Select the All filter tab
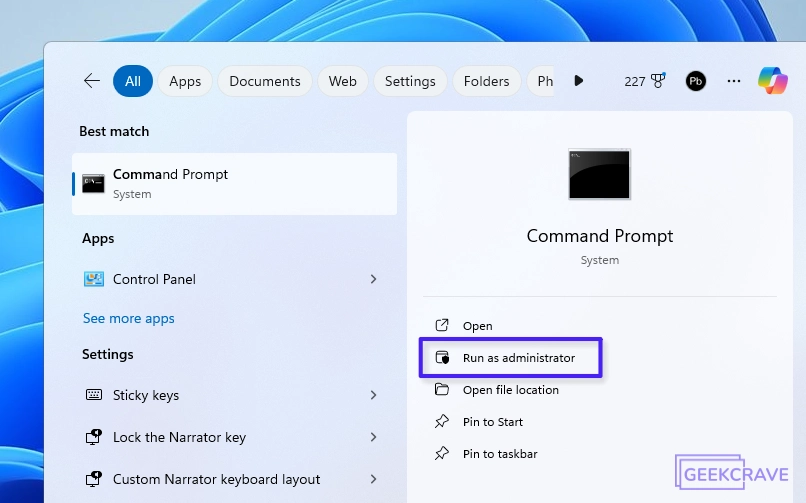Viewport: 806px width, 503px height. tap(133, 81)
